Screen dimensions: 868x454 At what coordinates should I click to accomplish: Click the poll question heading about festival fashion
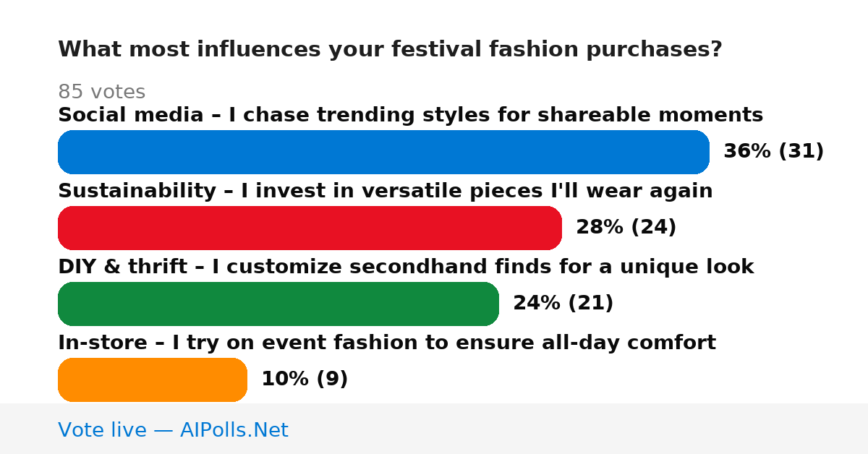pyautogui.click(x=390, y=50)
